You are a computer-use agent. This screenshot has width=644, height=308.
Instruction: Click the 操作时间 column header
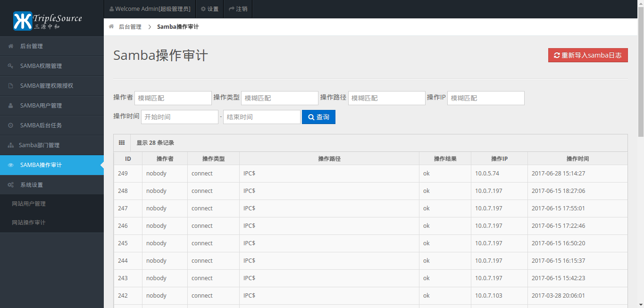point(577,159)
